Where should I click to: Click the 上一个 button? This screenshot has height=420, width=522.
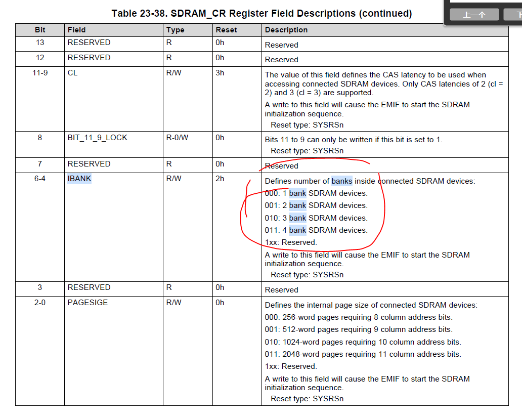coord(473,15)
